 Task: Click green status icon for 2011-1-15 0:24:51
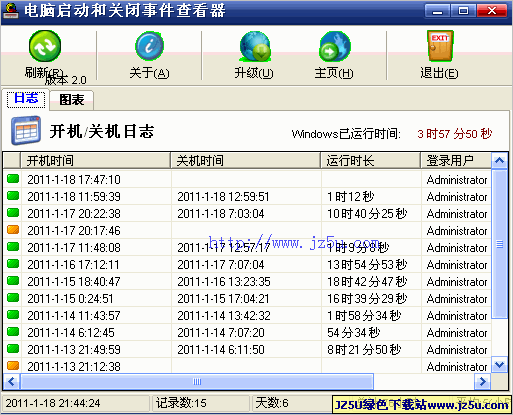point(13,298)
